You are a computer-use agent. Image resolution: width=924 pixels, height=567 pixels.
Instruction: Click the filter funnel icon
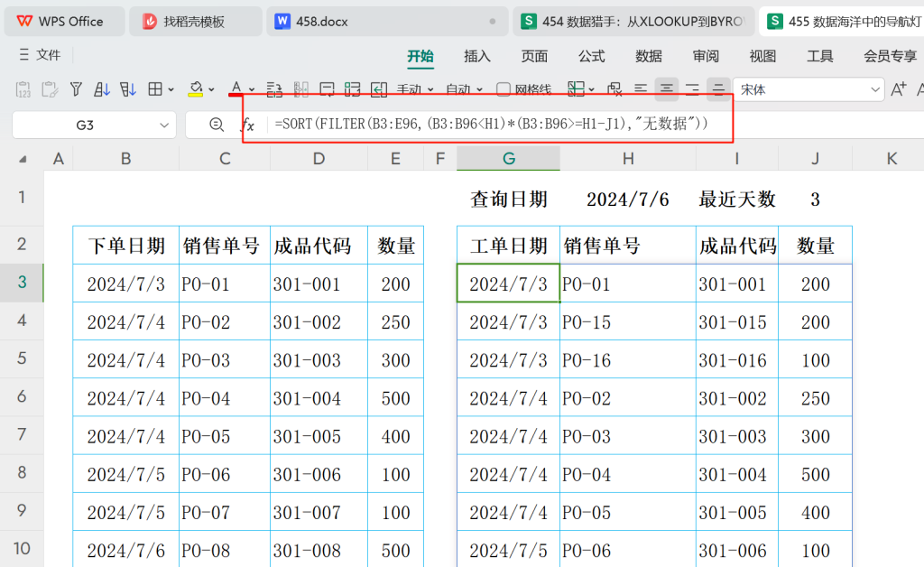[76, 89]
